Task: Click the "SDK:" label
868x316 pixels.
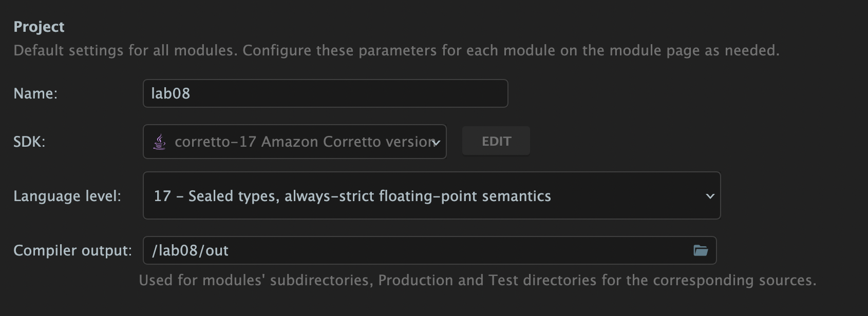Action: tap(29, 142)
